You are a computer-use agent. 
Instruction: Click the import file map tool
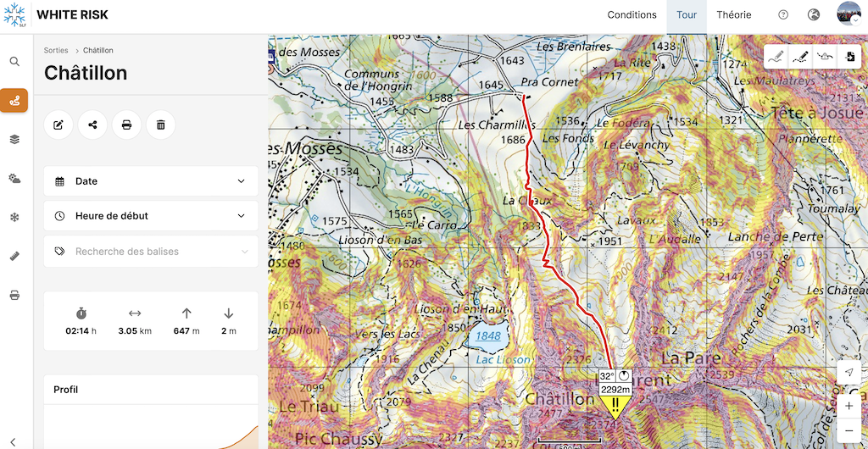coord(849,57)
